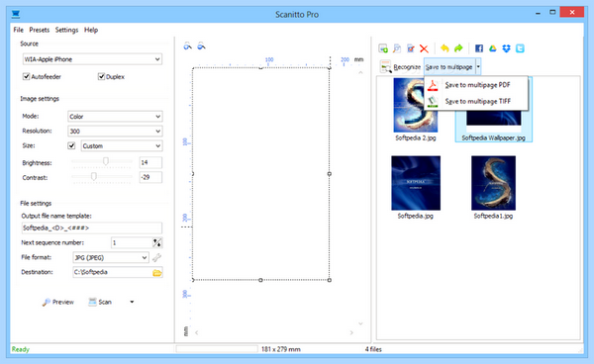Click the zoom-out magnifier above the preview
Screen dimensions: 594x364
201,46
